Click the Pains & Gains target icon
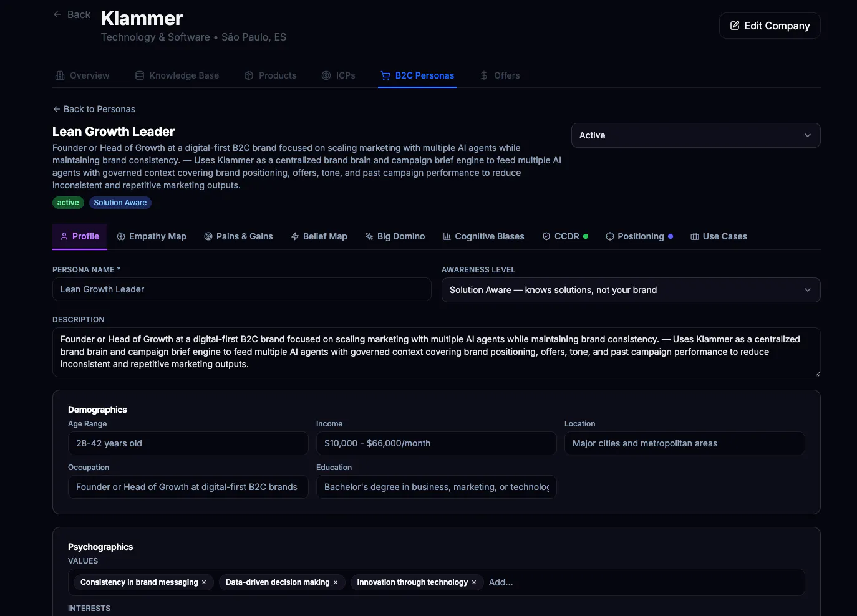This screenshot has height=616, width=857. [208, 236]
